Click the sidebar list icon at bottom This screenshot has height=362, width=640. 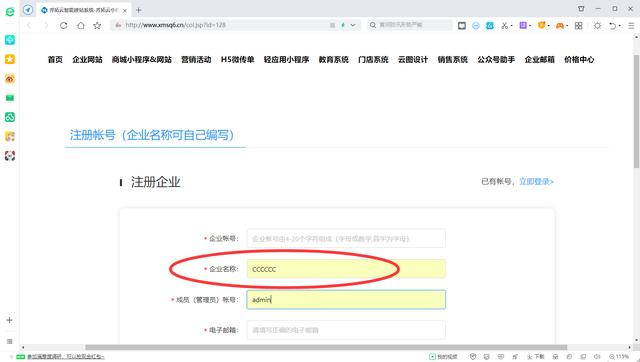coord(9,341)
